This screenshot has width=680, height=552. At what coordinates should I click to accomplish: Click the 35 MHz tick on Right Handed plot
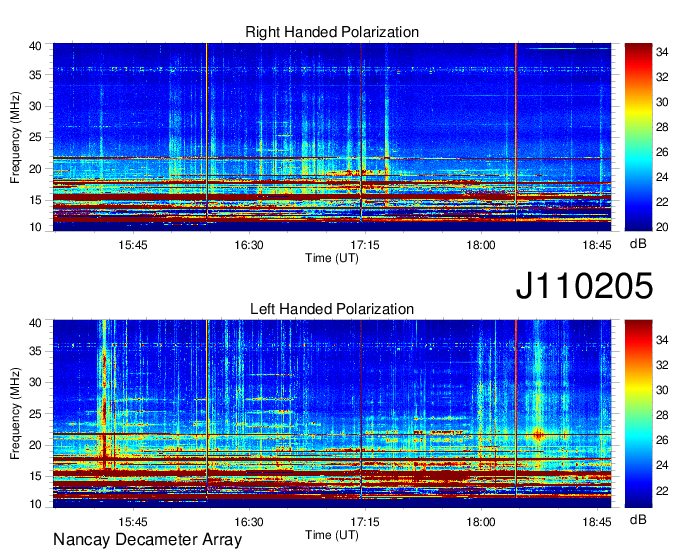36,75
